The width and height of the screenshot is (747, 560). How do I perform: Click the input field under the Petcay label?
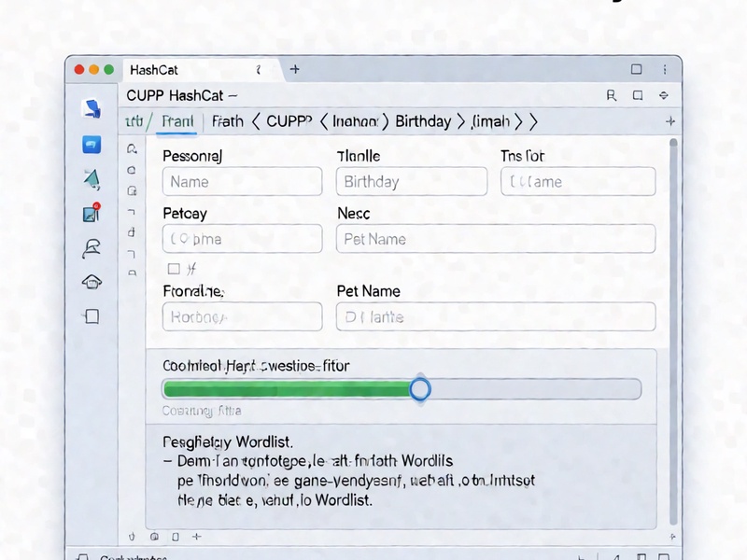tap(242, 239)
